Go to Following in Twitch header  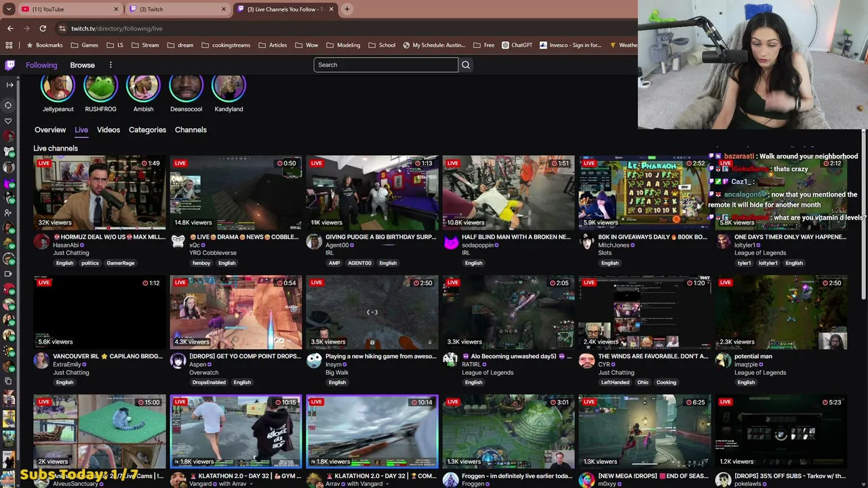[x=41, y=65]
